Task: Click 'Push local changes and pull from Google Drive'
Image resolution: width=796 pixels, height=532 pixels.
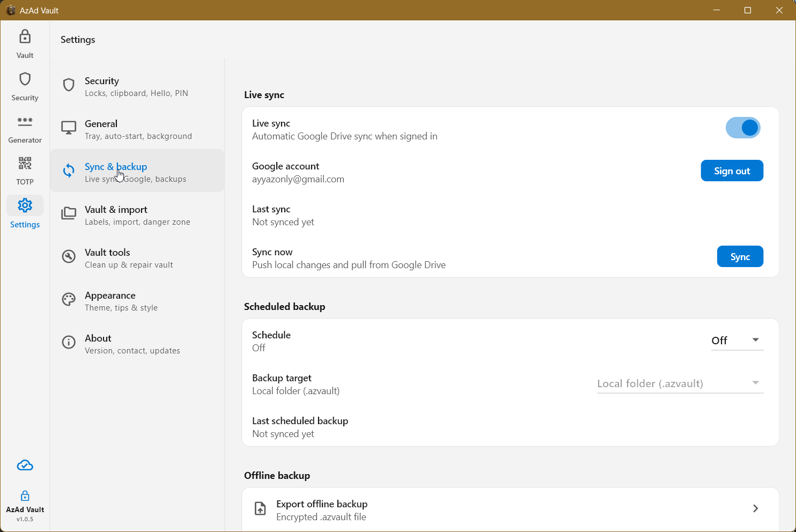Action: [x=349, y=265]
